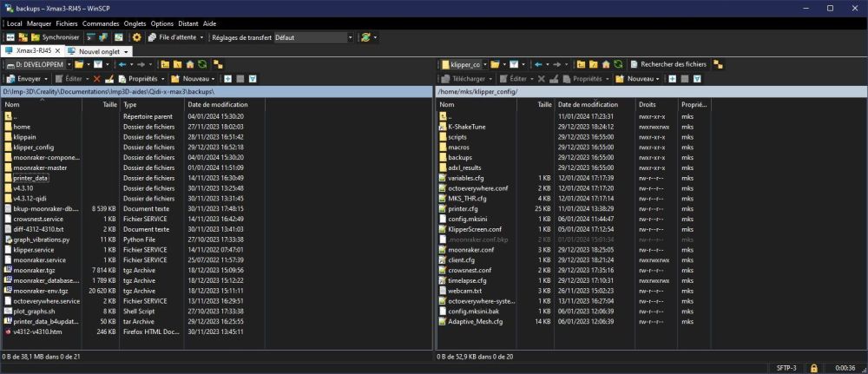Image resolution: width=868 pixels, height=374 pixels.
Task: Select local folder klipper_config
Action: [33, 148]
